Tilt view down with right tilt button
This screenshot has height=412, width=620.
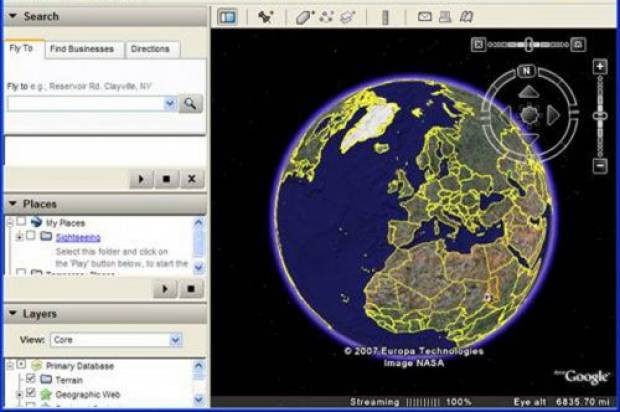point(578,44)
